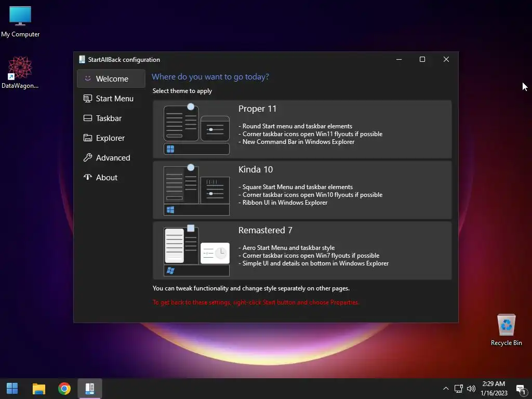Maximize the StartAllBack configuration window
The width and height of the screenshot is (532, 399).
pos(422,59)
